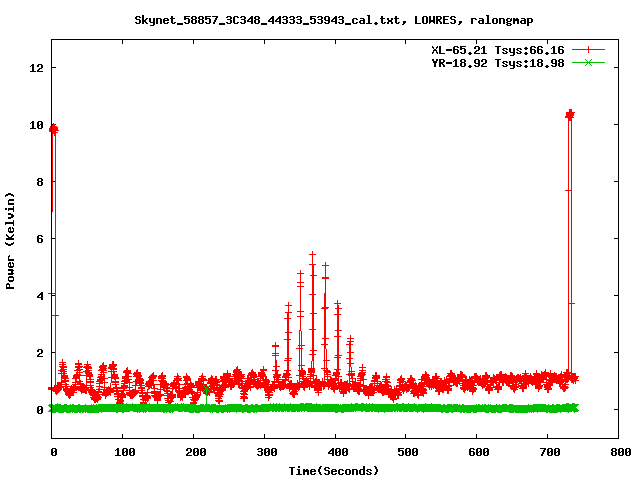Click the x-axis tick label 100
Image resolution: width=640 pixels, height=480 pixels.
124,452
